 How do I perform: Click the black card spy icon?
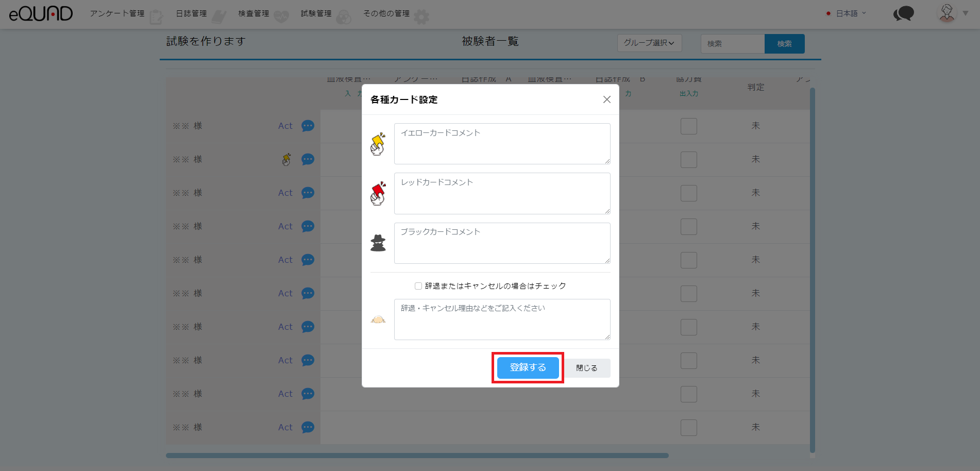[x=378, y=243]
